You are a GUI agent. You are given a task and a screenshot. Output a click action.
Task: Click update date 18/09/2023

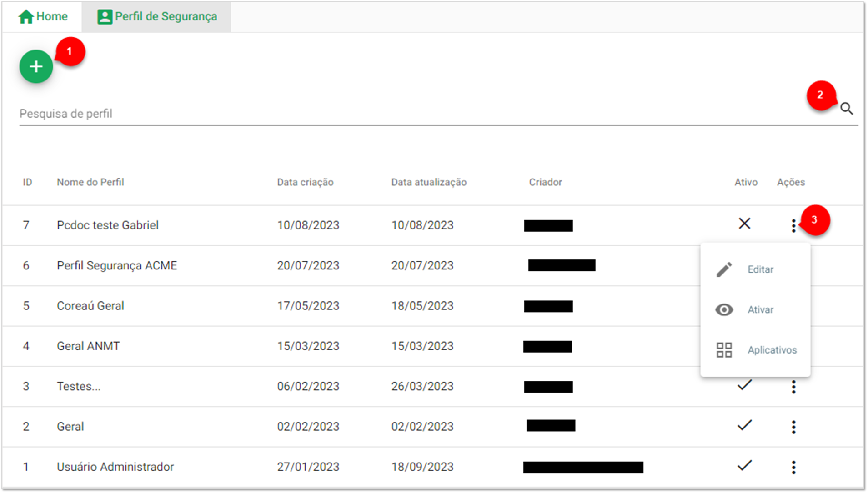pos(422,467)
